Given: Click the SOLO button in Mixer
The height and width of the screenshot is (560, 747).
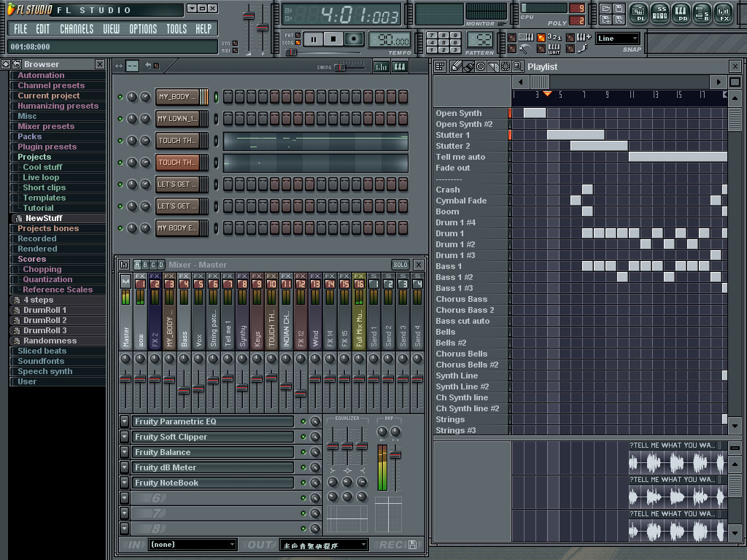Looking at the screenshot, I should [x=400, y=265].
